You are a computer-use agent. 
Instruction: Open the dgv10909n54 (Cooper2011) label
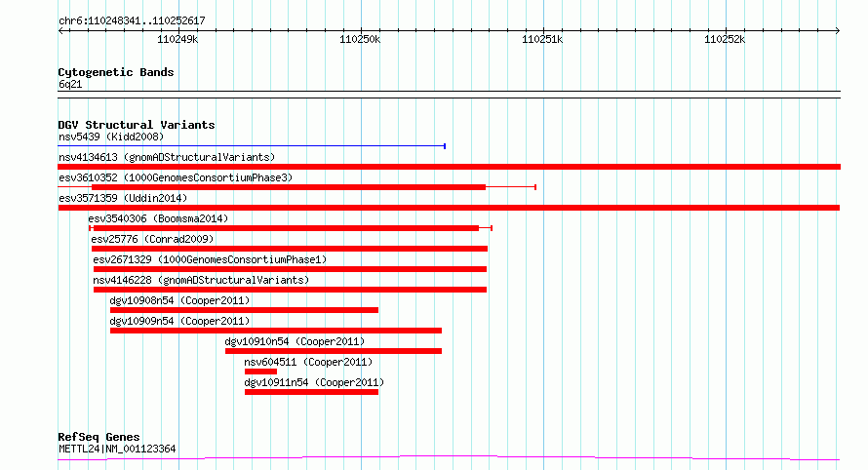pos(179,321)
